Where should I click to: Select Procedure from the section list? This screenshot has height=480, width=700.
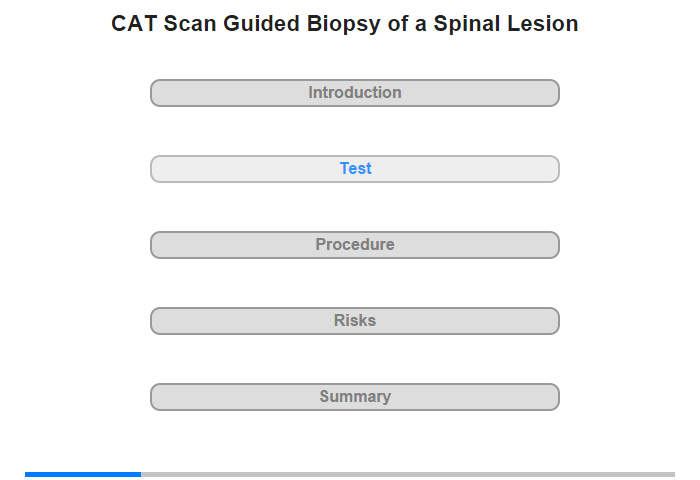354,245
